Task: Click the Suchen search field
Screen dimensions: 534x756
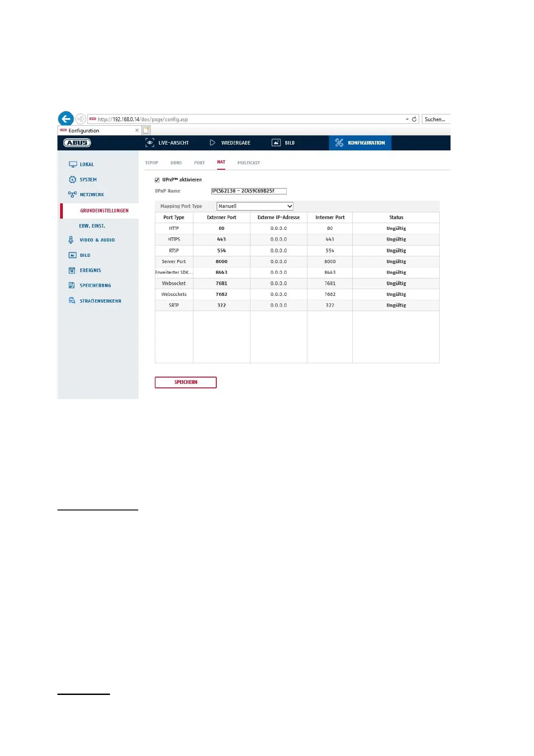Action: pos(436,119)
